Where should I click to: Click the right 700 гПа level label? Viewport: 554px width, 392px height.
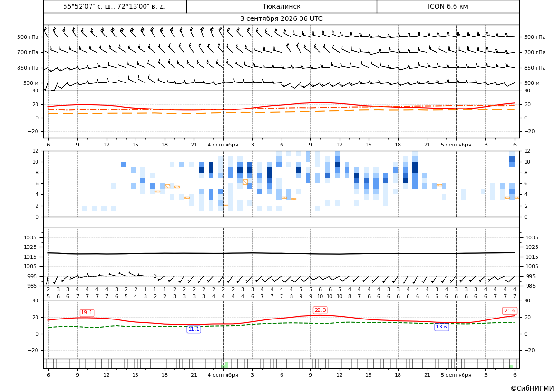tap(535, 52)
